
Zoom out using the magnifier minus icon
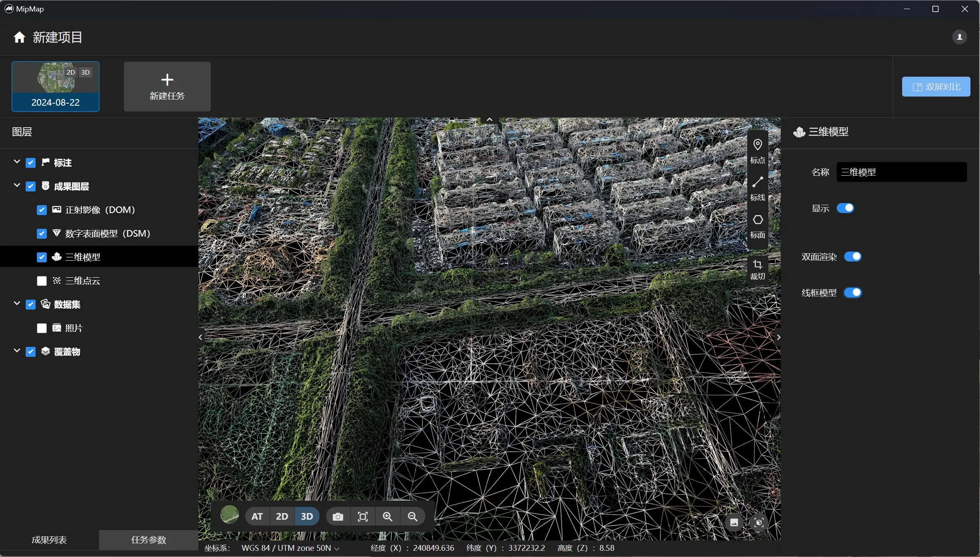413,517
